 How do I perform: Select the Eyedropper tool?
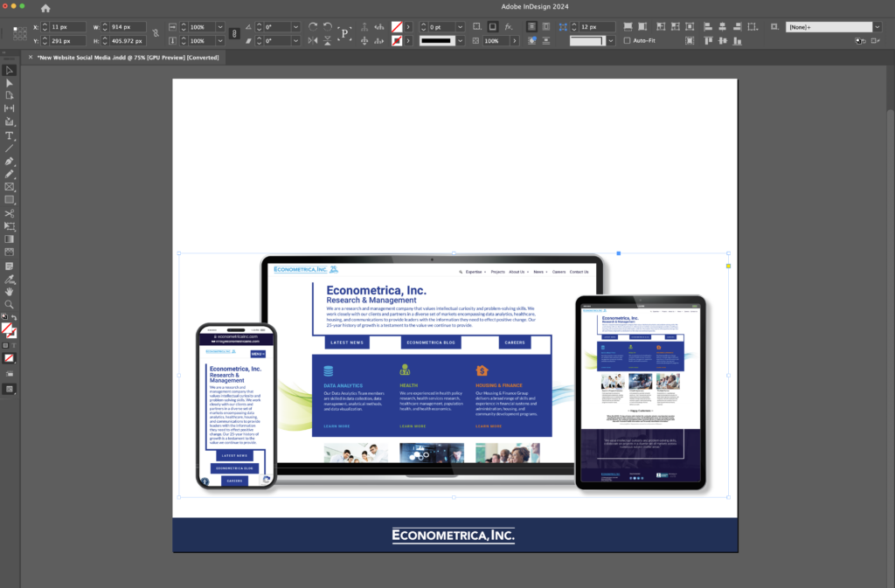[9, 280]
